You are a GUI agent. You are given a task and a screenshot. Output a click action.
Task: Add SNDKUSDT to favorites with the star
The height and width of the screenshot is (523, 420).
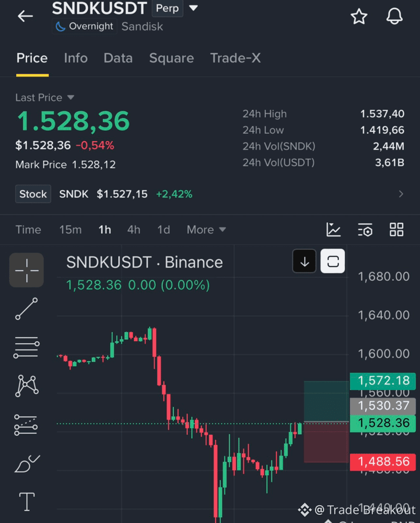click(359, 16)
